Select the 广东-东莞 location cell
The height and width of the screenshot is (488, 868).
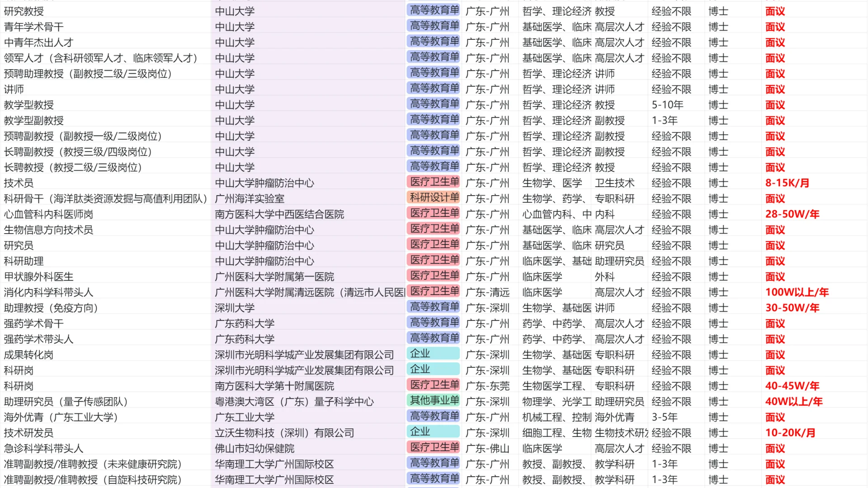[x=487, y=386]
